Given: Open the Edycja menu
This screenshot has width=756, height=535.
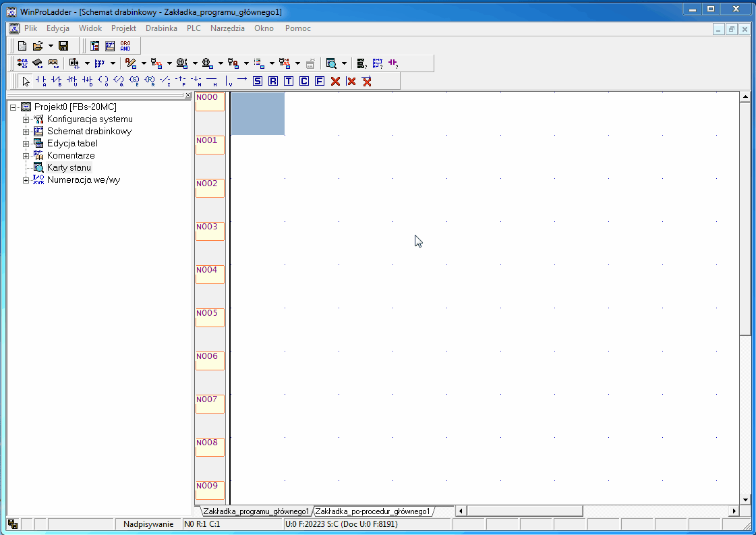Looking at the screenshot, I should point(58,28).
